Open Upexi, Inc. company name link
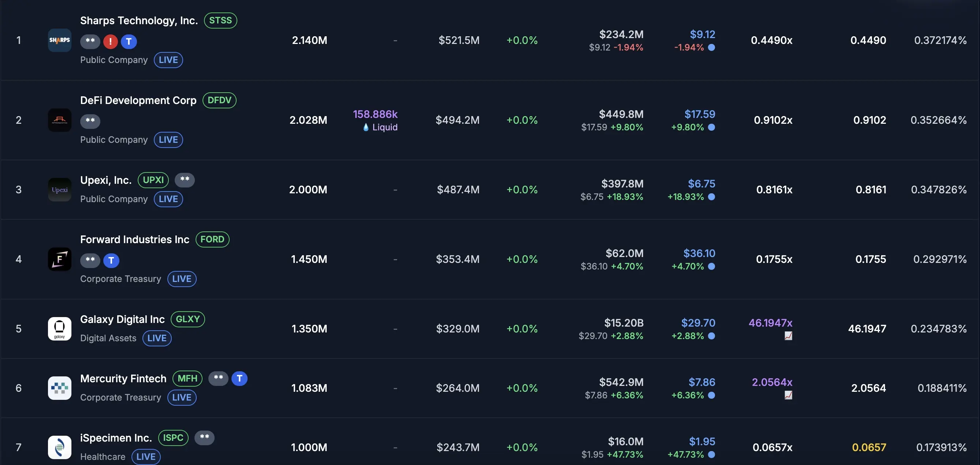Image resolution: width=980 pixels, height=465 pixels. pyautogui.click(x=106, y=180)
